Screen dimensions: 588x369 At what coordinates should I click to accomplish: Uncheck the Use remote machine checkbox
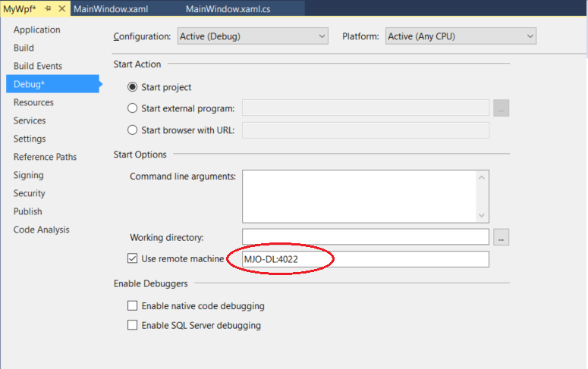[x=133, y=259]
